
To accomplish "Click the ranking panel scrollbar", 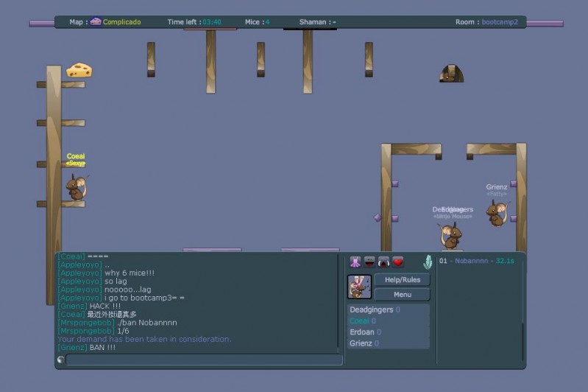I will coord(522,341).
